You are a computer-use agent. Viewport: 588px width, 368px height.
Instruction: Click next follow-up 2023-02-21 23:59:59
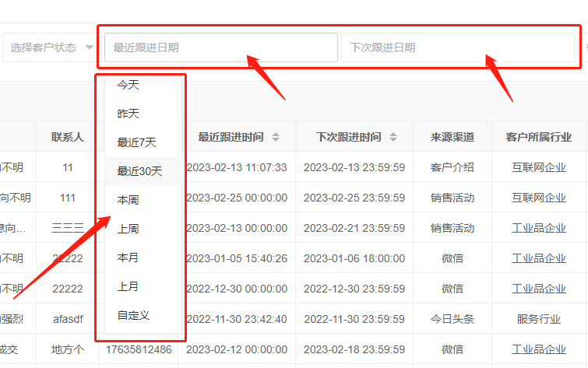coord(354,228)
